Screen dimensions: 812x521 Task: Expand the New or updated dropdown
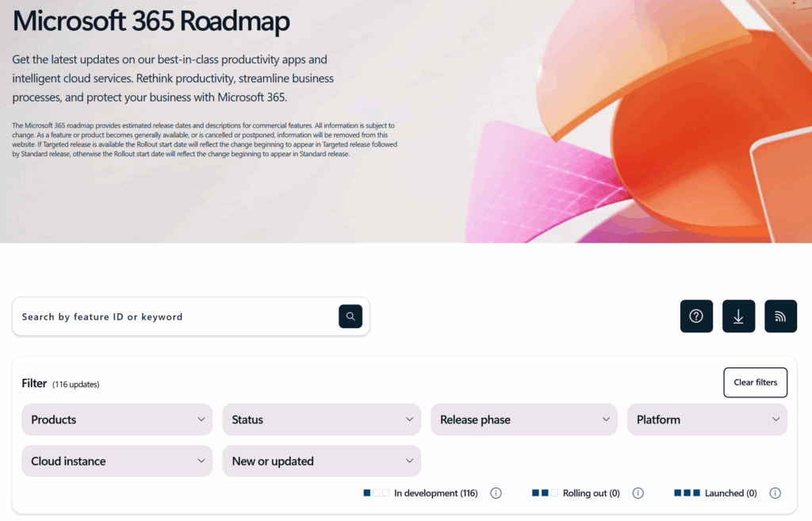321,461
